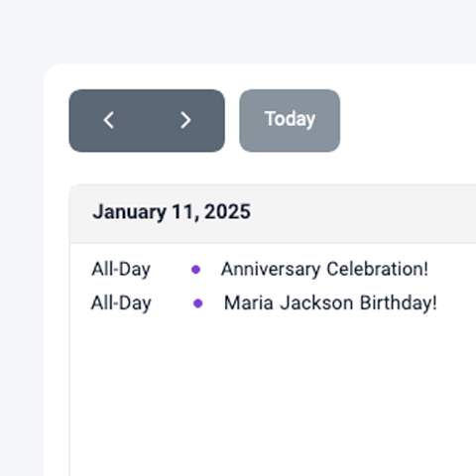Screen dimensions: 476x476
Task: Click the word "January" in the list heading
Action: [129, 211]
